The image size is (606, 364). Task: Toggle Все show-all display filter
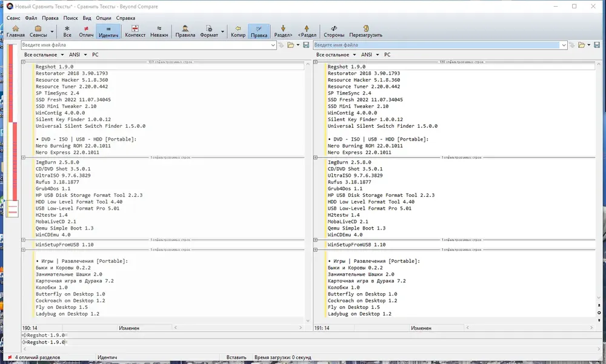coord(67,31)
